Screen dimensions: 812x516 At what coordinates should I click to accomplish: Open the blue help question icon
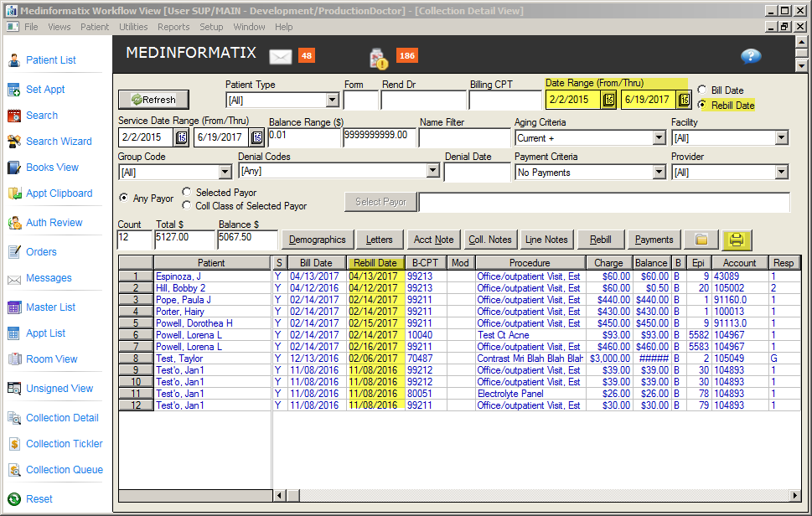tap(751, 56)
